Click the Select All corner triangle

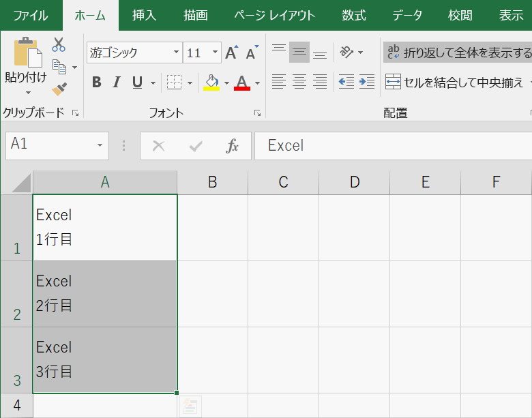click(21, 183)
